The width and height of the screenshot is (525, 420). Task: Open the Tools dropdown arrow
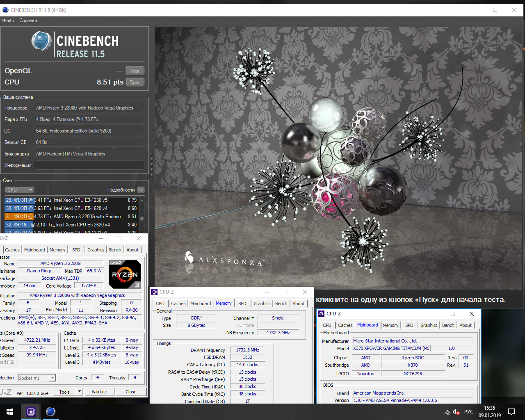point(80,392)
